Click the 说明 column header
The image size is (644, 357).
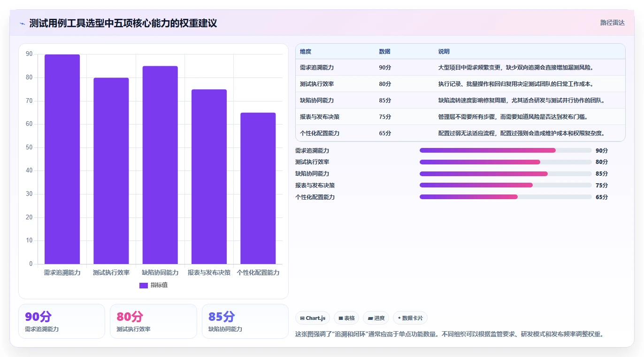(444, 52)
